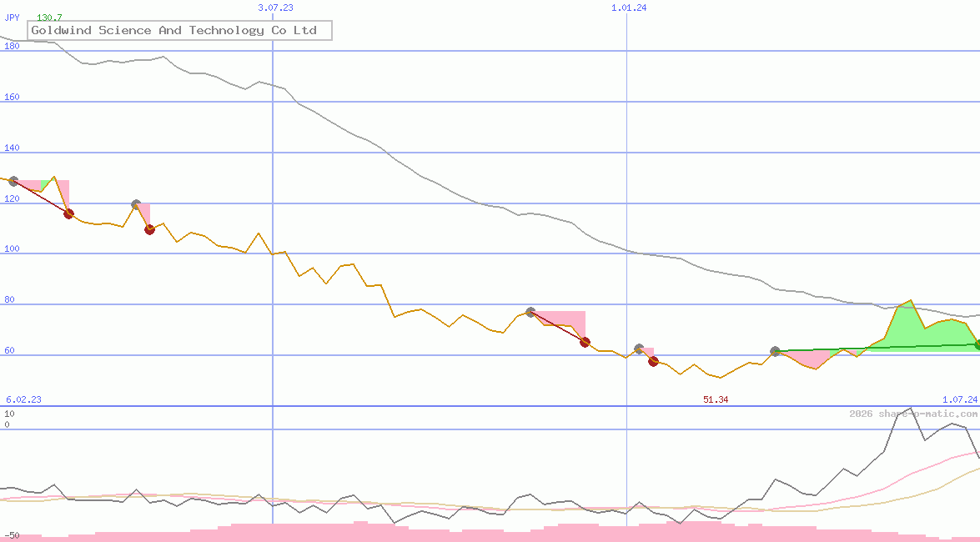Select the red marker just below the second gray marker

point(149,230)
